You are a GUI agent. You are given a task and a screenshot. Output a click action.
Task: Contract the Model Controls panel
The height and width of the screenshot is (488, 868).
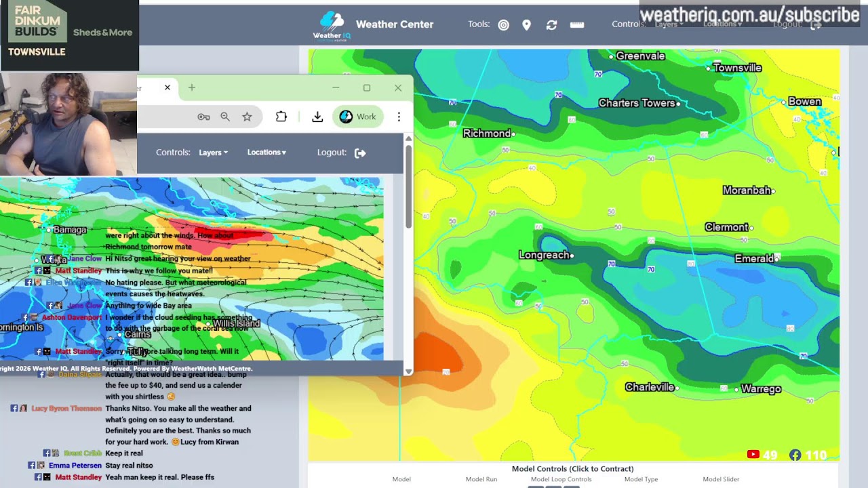(572, 468)
